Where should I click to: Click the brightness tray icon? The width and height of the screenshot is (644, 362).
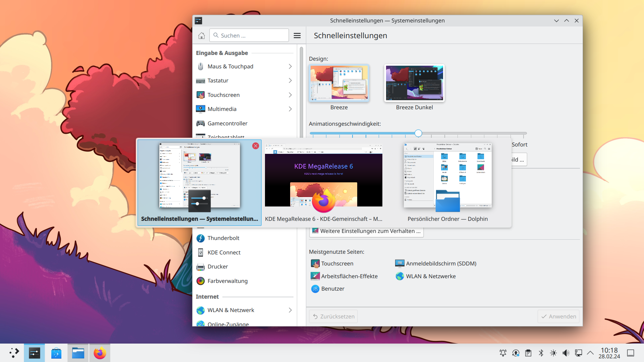(553, 353)
